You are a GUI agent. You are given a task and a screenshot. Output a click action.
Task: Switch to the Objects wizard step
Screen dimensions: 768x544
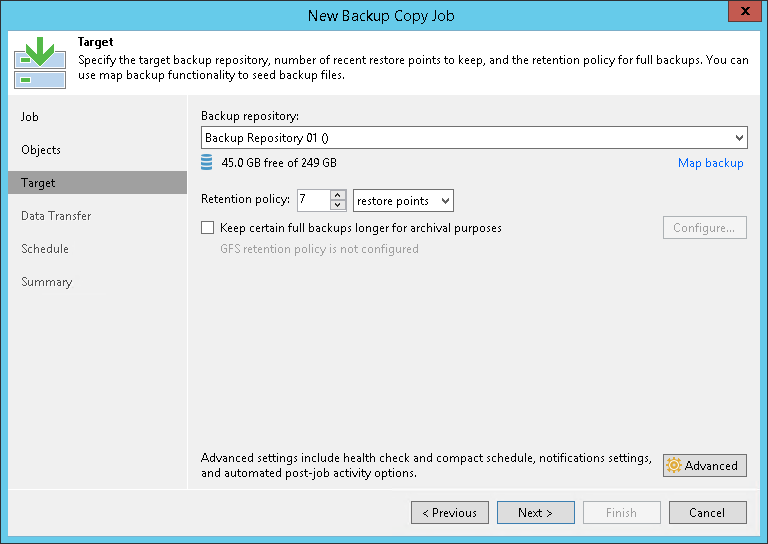41,150
